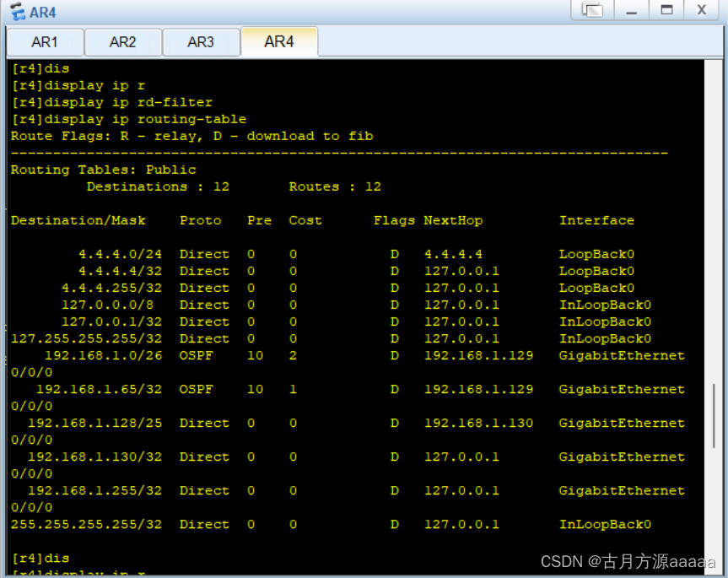Close the AR4 terminal window

tap(702, 10)
